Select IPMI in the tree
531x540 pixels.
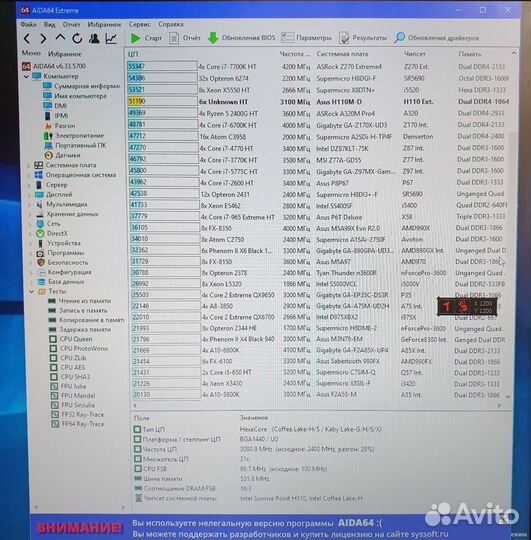(56, 116)
